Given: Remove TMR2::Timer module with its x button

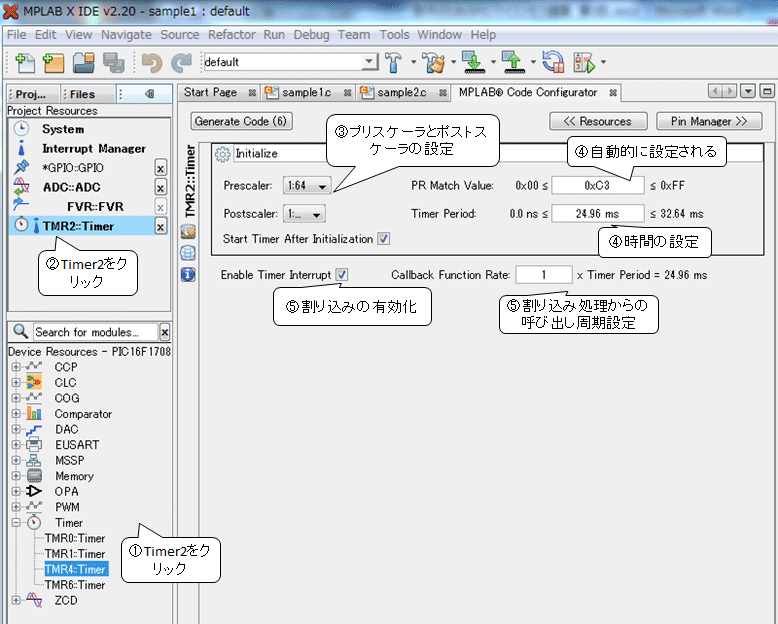Looking at the screenshot, I should [x=160, y=226].
